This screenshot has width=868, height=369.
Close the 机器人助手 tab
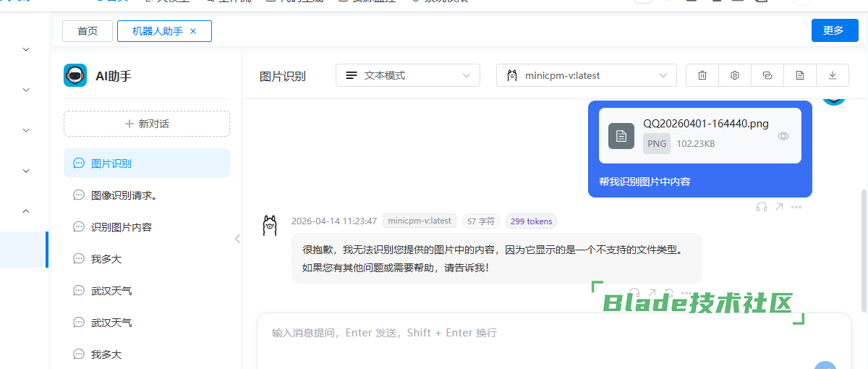[193, 31]
